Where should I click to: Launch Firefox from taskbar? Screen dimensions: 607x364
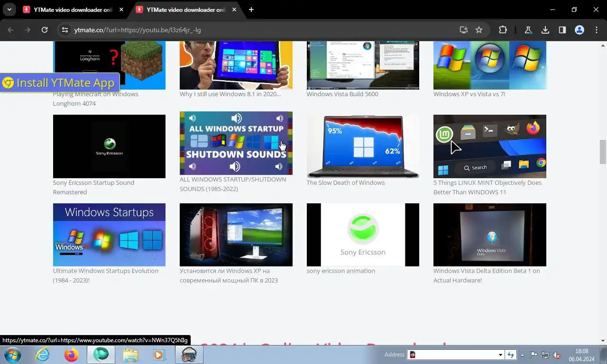[72, 355]
